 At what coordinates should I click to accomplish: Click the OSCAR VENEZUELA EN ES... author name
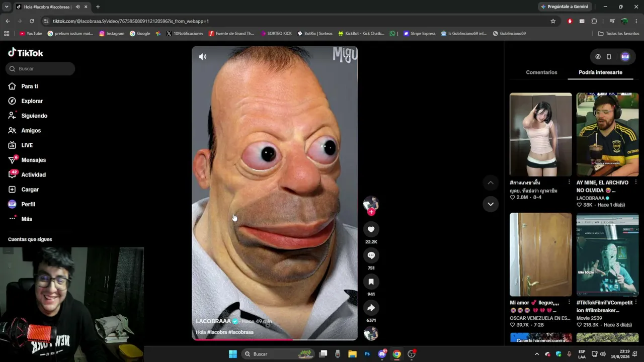[x=540, y=318]
